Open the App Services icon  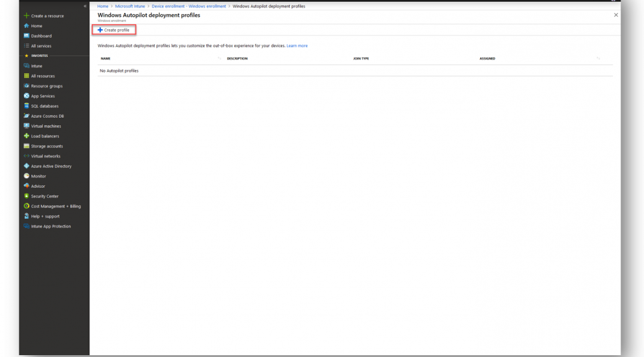(x=26, y=96)
